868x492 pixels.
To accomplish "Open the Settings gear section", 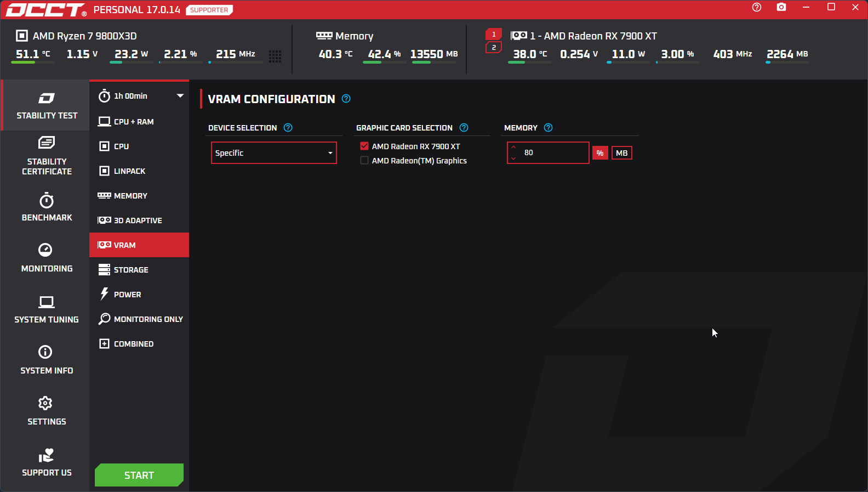I will (47, 411).
